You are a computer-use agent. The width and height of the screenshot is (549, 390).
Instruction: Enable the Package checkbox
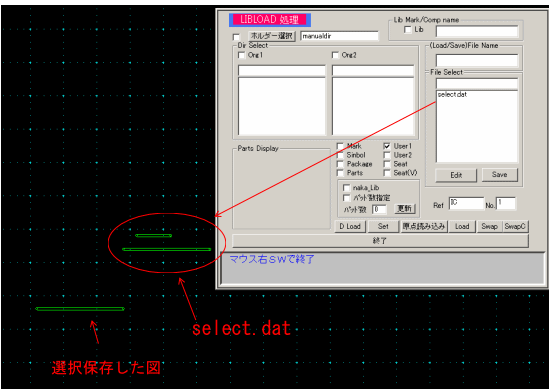click(x=340, y=164)
